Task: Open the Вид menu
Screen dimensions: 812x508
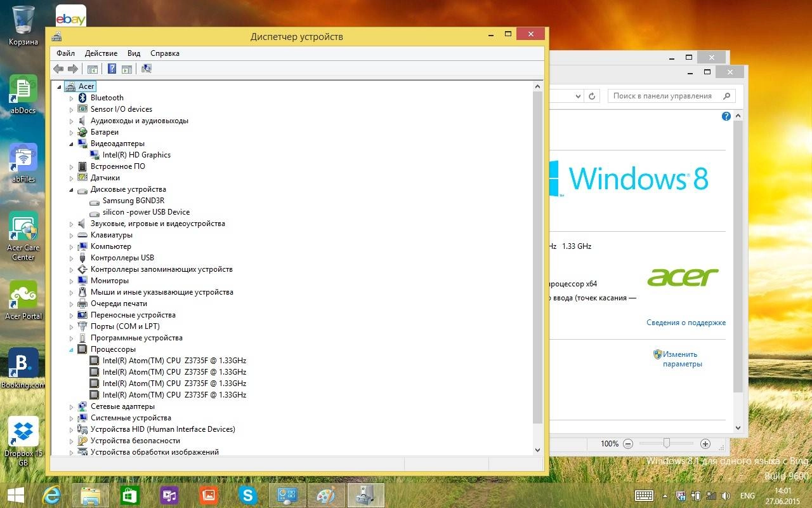Action: [134, 53]
